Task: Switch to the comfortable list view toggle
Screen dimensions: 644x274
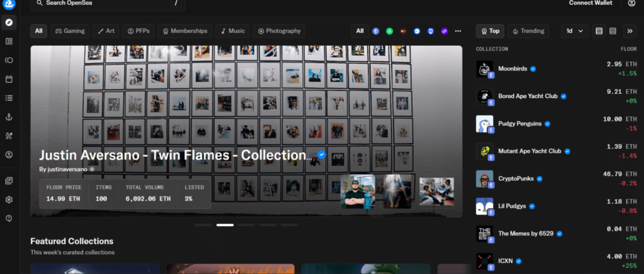Action: tap(599, 31)
